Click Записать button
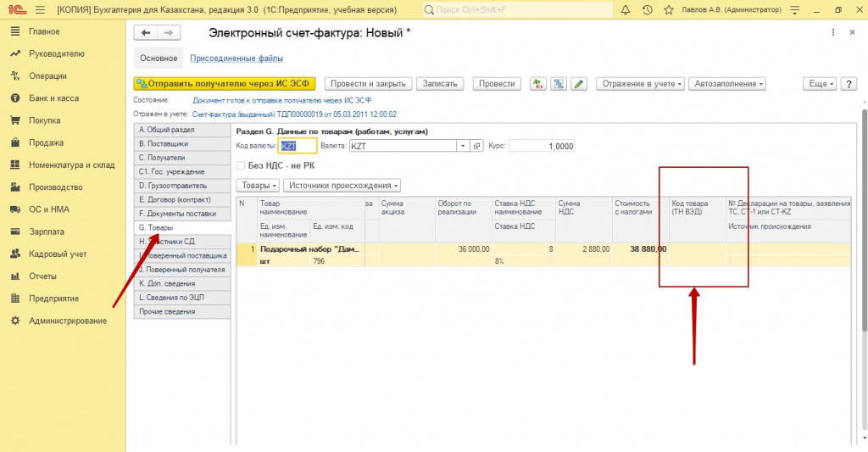The width and height of the screenshot is (868, 452). click(440, 84)
